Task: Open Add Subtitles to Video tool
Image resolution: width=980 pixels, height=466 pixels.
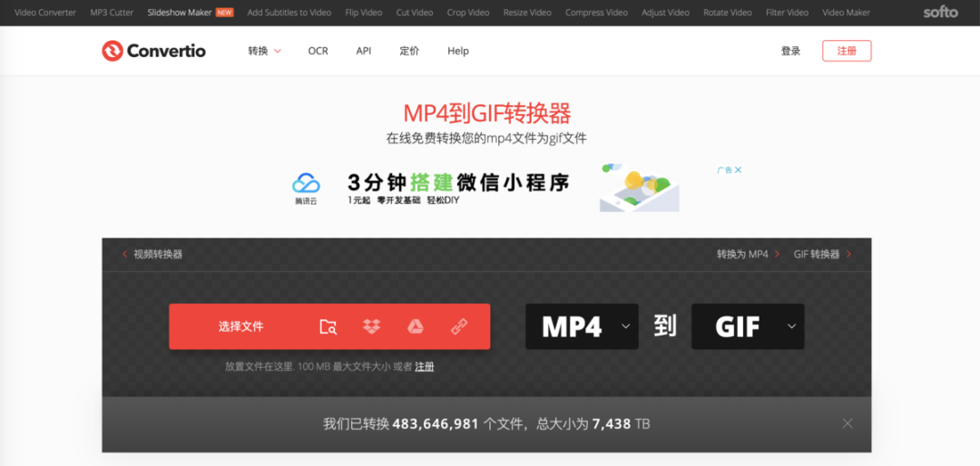Action: [x=289, y=13]
